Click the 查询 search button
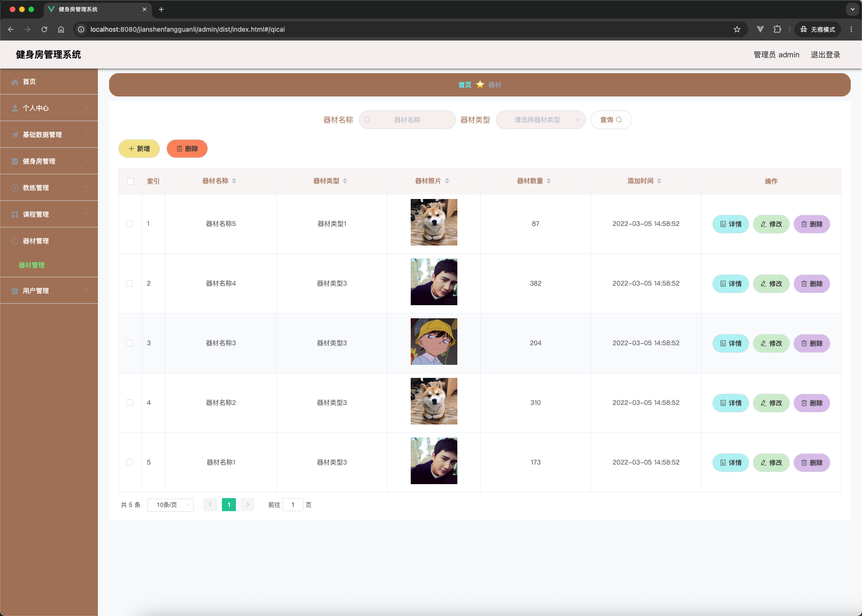 611,120
